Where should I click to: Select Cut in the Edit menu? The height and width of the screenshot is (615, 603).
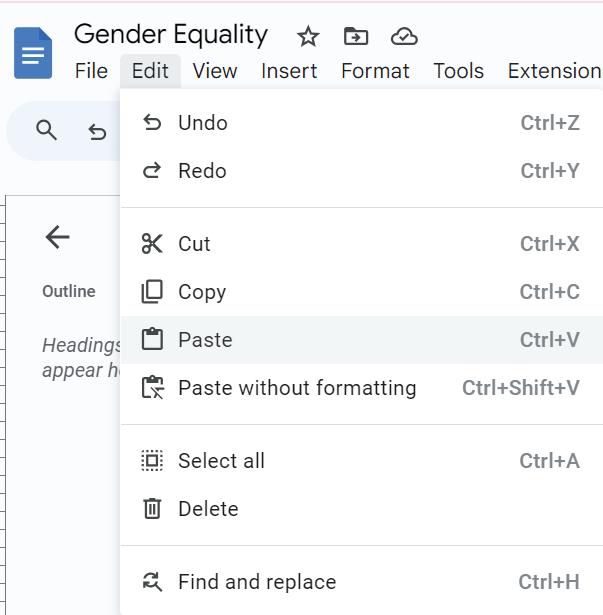click(194, 244)
